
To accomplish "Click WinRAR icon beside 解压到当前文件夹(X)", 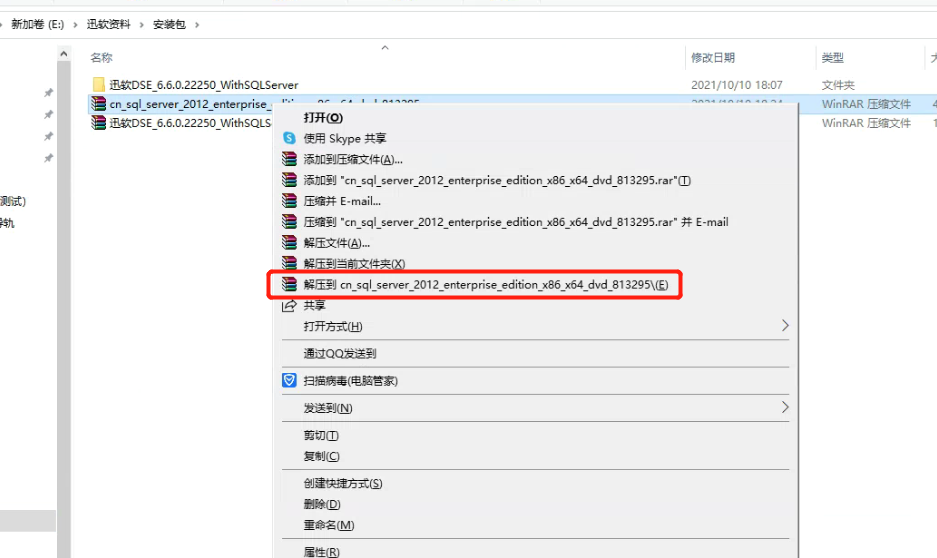I will point(289,263).
